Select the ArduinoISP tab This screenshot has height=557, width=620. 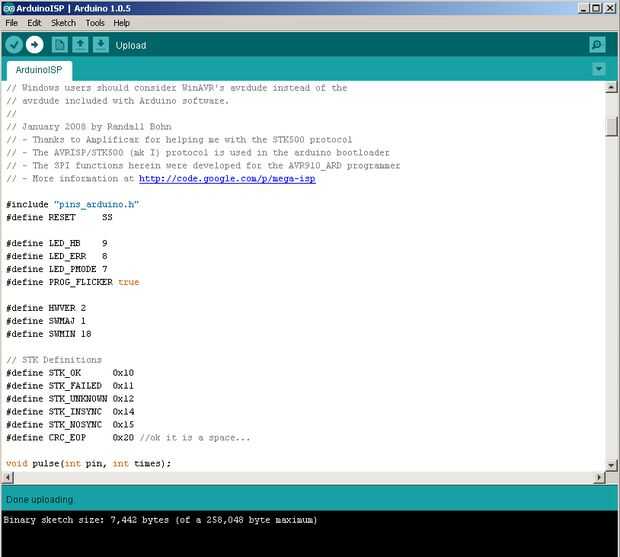tap(39, 70)
